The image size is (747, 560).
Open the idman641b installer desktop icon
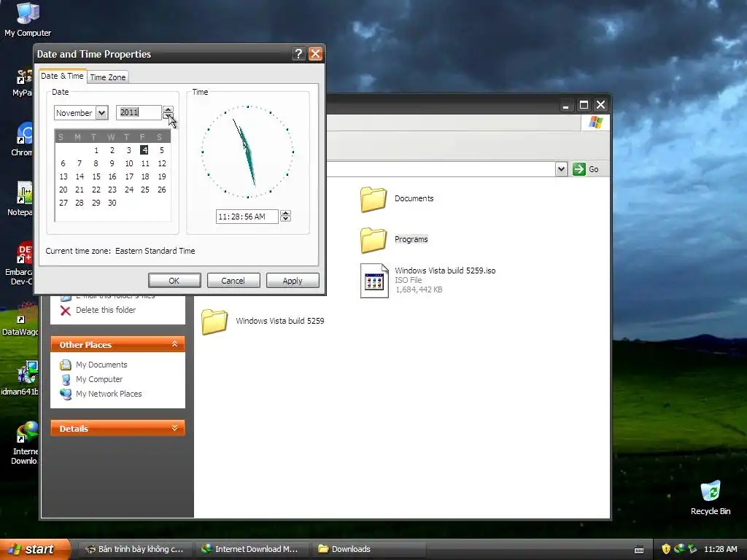(27, 373)
